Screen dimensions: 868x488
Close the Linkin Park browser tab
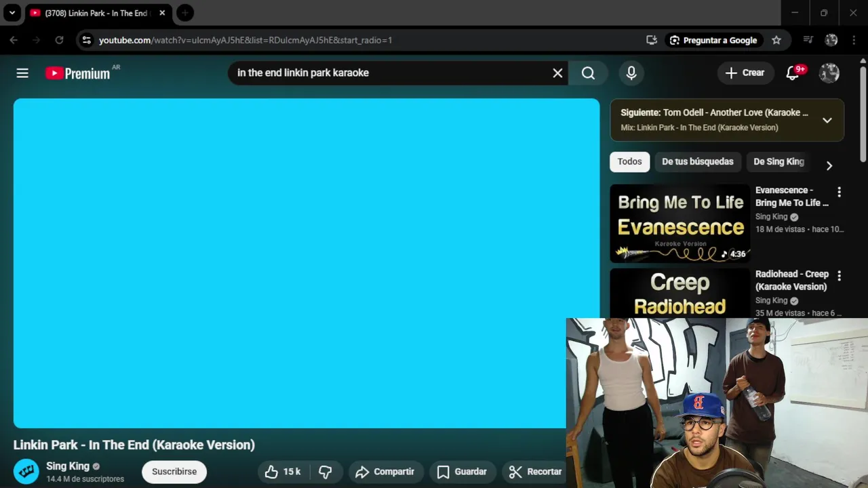[162, 13]
